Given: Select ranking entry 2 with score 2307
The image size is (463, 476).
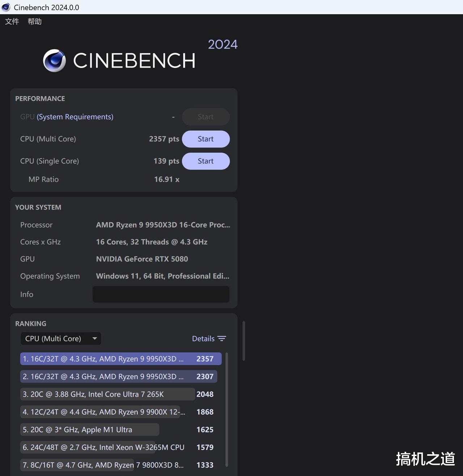Looking at the screenshot, I should 119,376.
